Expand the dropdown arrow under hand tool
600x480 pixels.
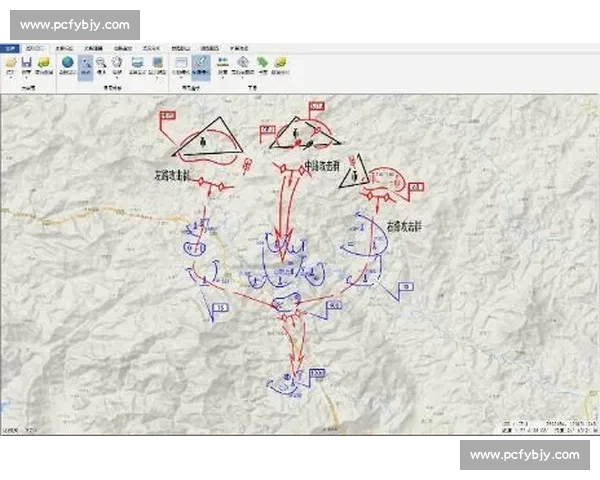tap(117, 78)
